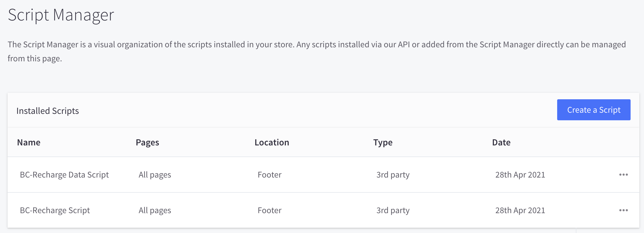Click the Type column header
This screenshot has height=233, width=644.
click(383, 142)
